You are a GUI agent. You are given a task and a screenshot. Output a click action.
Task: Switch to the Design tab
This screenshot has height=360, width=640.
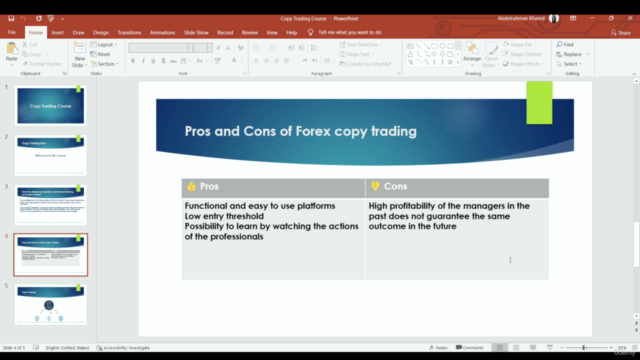101,32
